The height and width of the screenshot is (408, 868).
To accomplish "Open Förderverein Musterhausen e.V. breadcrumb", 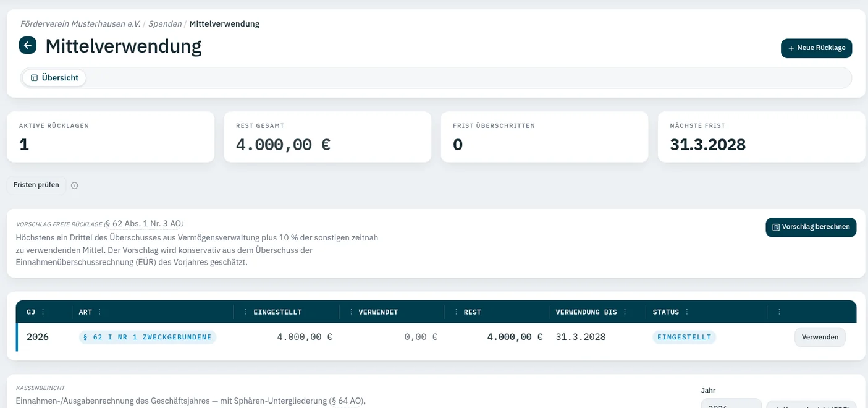I will [x=80, y=24].
